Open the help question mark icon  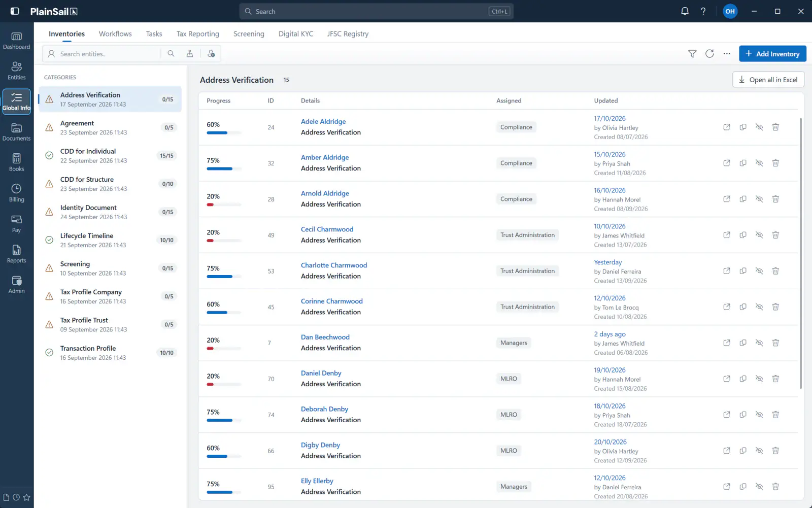703,11
